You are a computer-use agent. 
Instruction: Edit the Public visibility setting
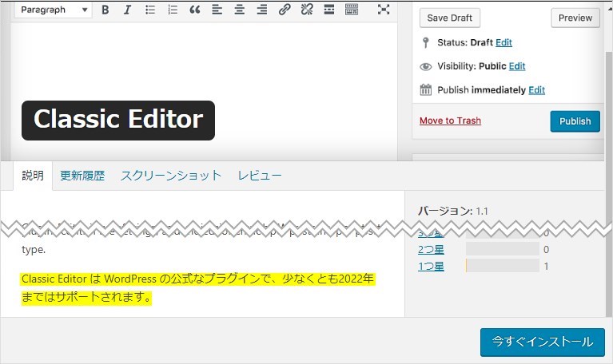coord(517,66)
